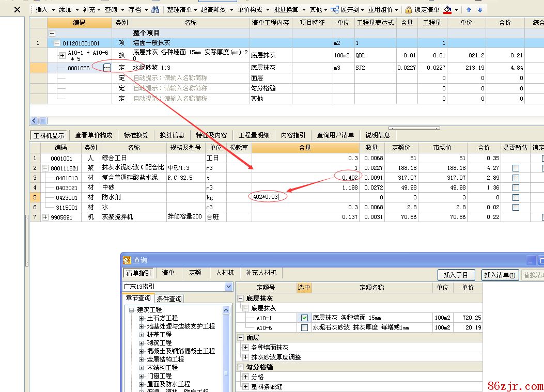This screenshot has height=392, width=544.
Task: Click the blue up arrow icon
Action: [x=469, y=10]
